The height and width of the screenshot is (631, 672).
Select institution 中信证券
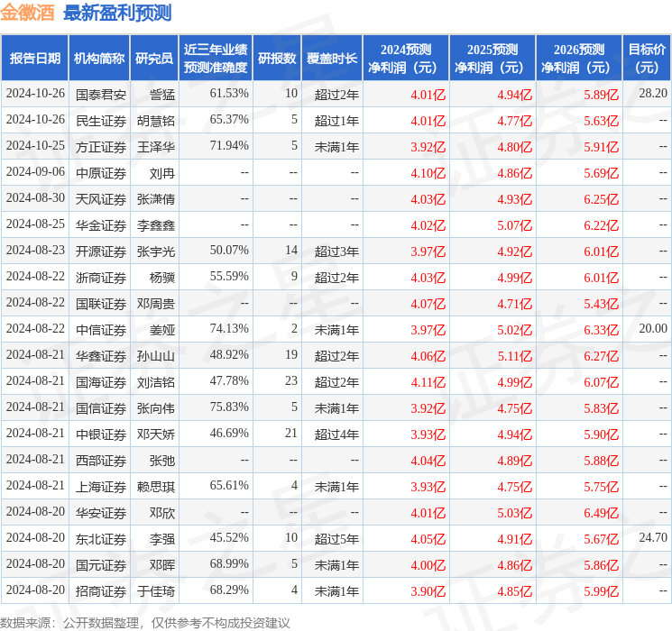pos(101,330)
